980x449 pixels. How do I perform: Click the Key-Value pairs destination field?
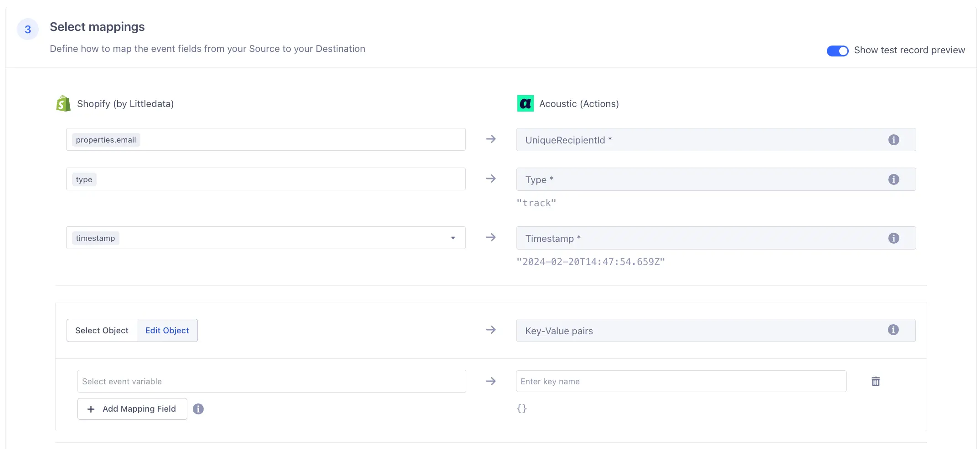click(716, 331)
